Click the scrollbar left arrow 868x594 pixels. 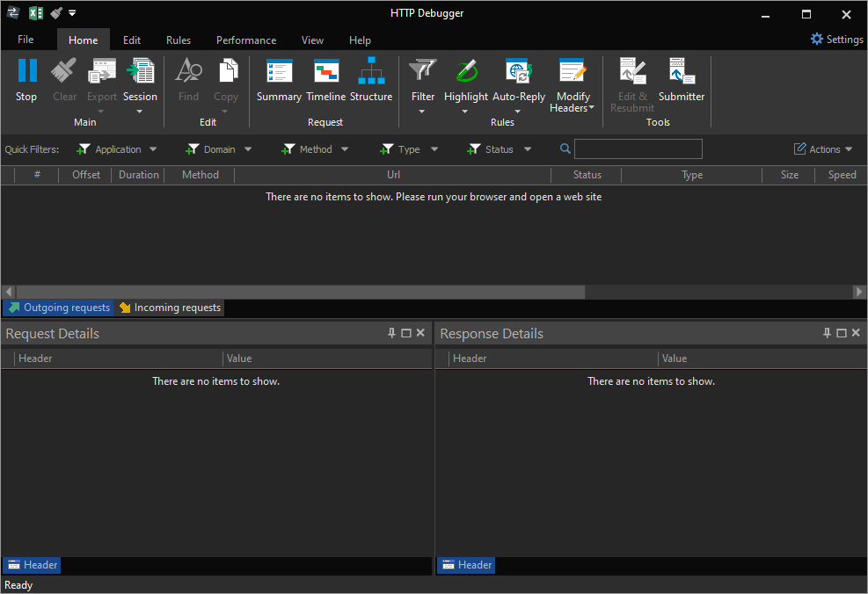click(8, 292)
